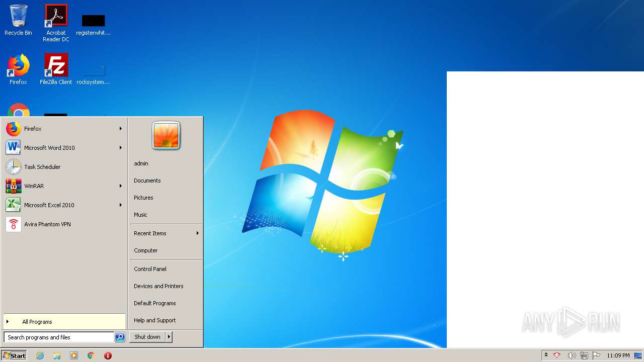Click the Start button on the taskbar
The width and height of the screenshot is (644, 362).
point(14,355)
